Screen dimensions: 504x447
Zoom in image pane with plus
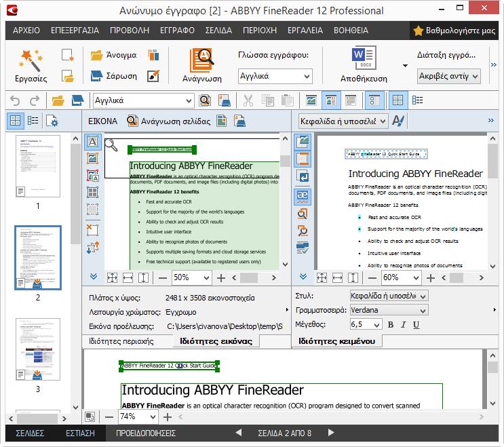pyautogui.click(x=221, y=278)
